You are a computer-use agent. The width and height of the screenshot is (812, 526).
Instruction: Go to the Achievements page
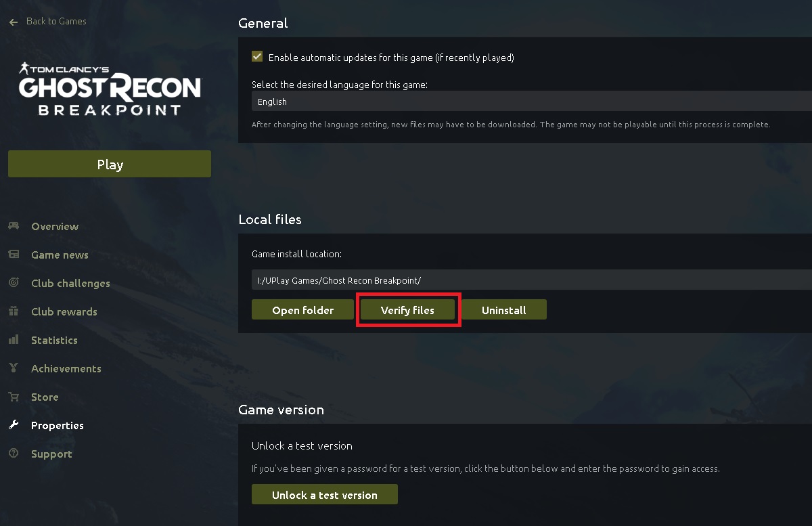pyautogui.click(x=66, y=368)
